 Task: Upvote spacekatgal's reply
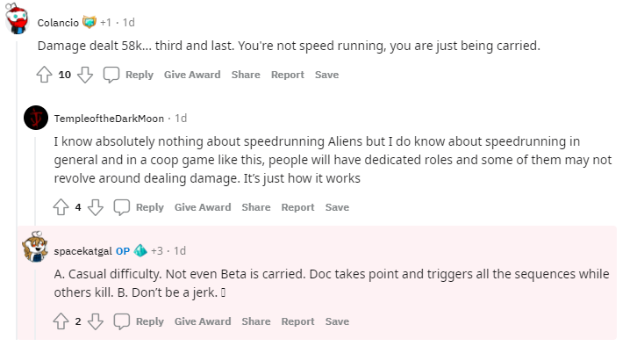pos(61,321)
